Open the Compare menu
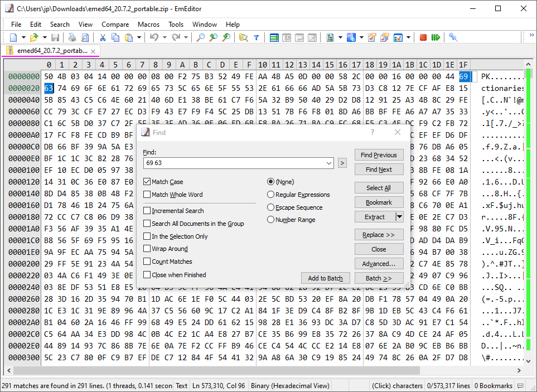 115,25
